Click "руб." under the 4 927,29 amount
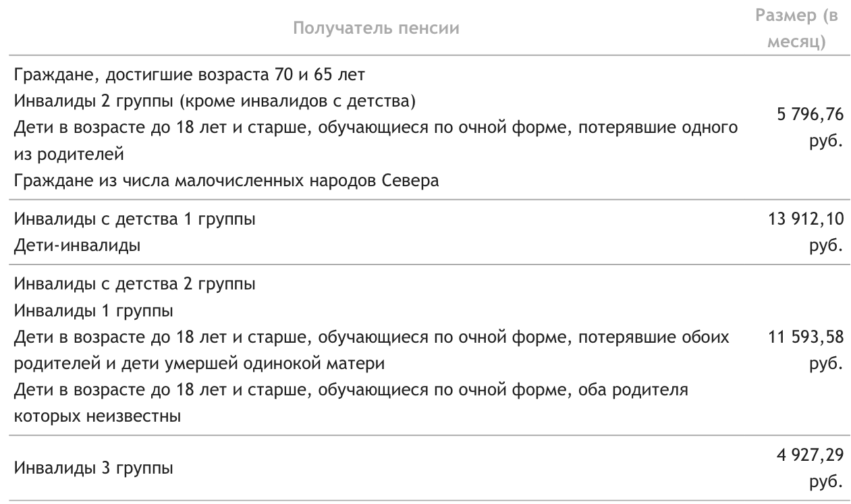 coord(826,482)
